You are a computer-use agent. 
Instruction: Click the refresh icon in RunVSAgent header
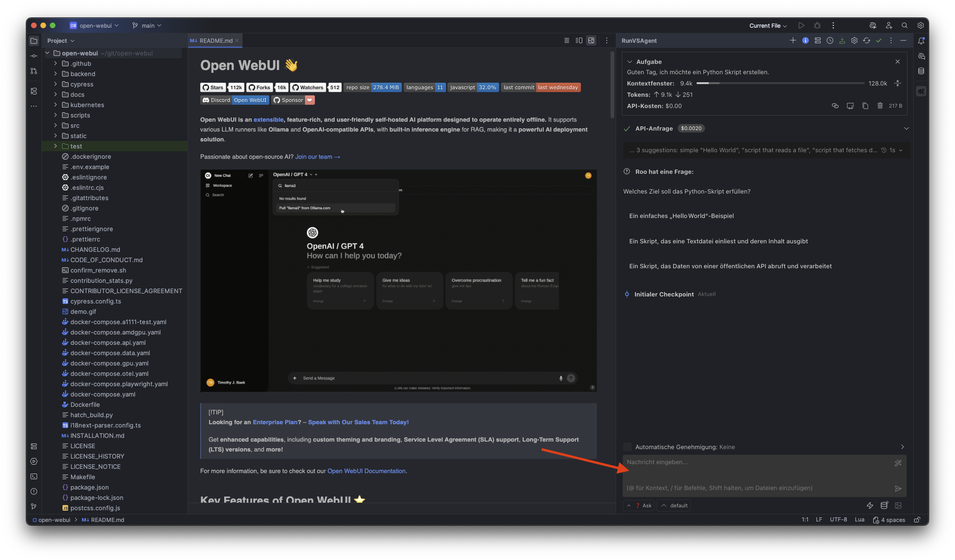coord(867,40)
